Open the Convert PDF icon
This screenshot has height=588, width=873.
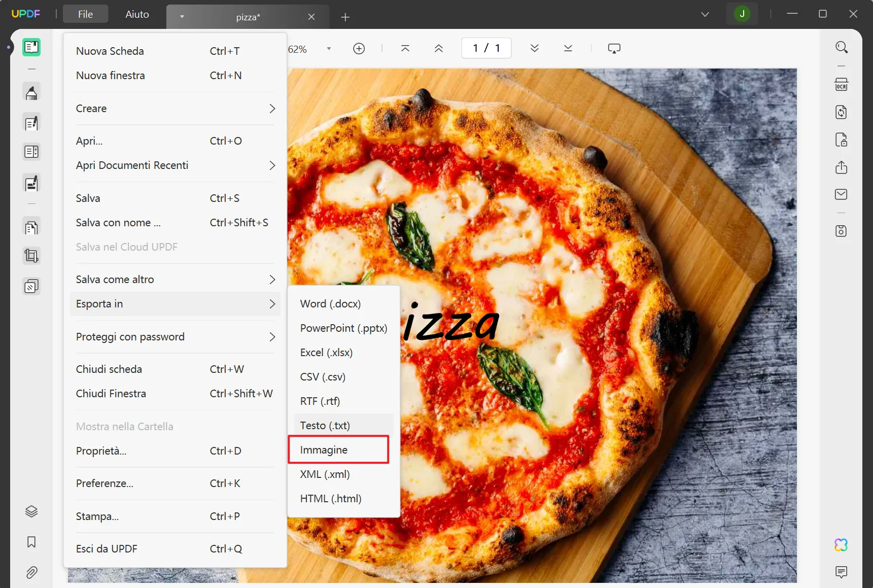point(842,112)
